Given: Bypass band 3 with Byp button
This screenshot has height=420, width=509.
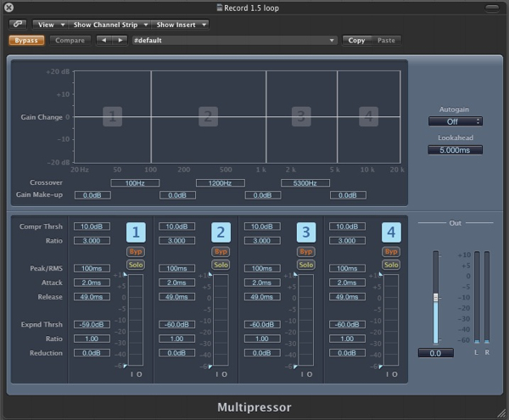Looking at the screenshot, I should pyautogui.click(x=306, y=252).
